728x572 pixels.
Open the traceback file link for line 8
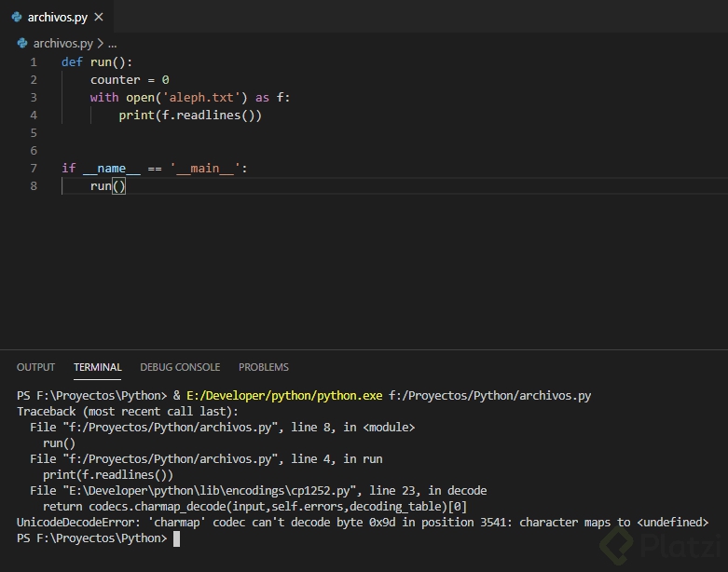[172, 428]
